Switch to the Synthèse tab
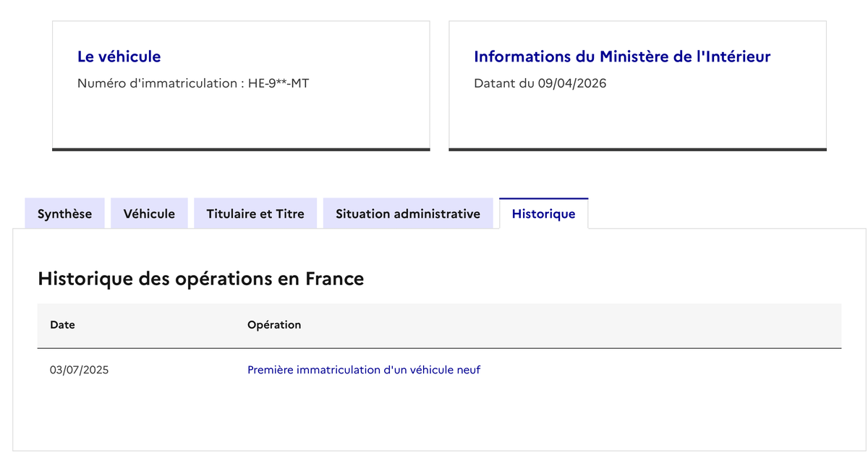Viewport: 868px width, 461px height. [64, 213]
